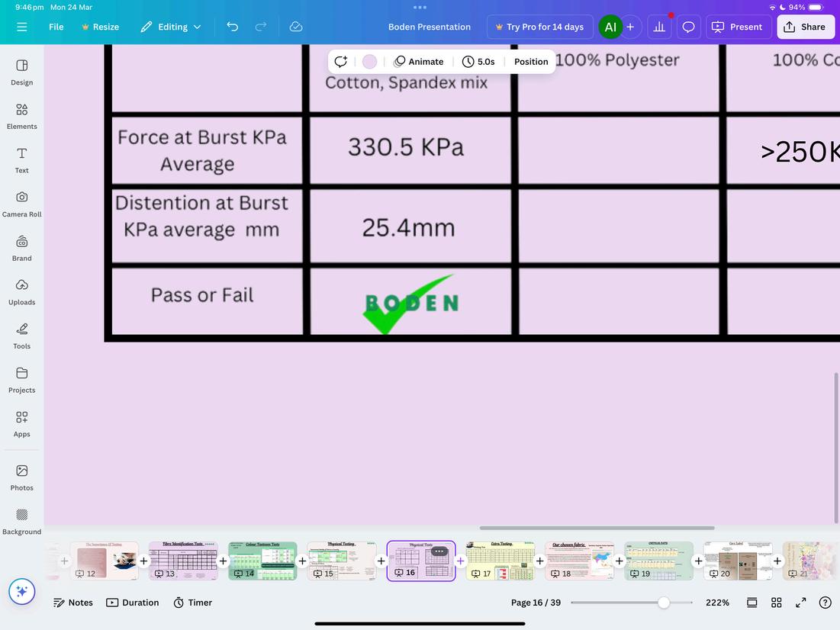
Task: Enter fullscreen with expand arrows icon
Action: [801, 603]
